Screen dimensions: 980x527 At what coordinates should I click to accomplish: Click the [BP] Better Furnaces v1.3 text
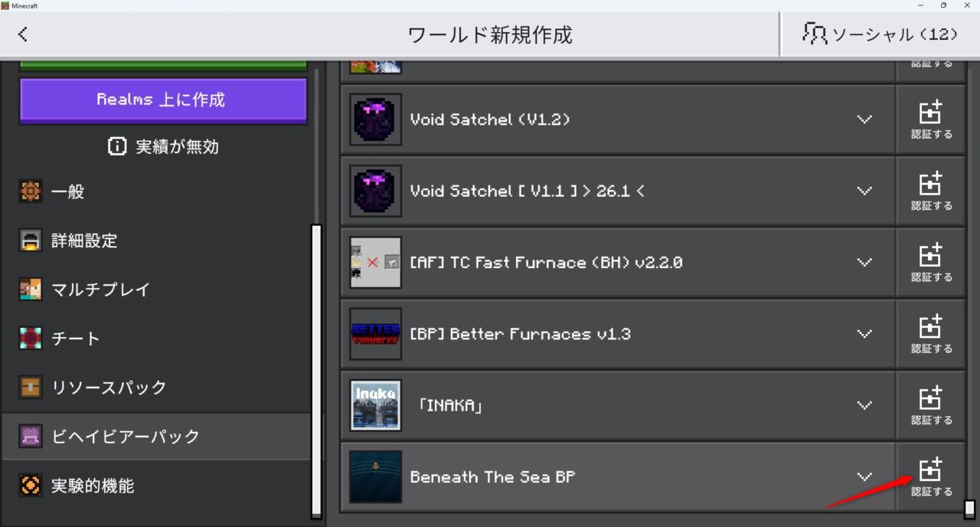click(x=521, y=334)
